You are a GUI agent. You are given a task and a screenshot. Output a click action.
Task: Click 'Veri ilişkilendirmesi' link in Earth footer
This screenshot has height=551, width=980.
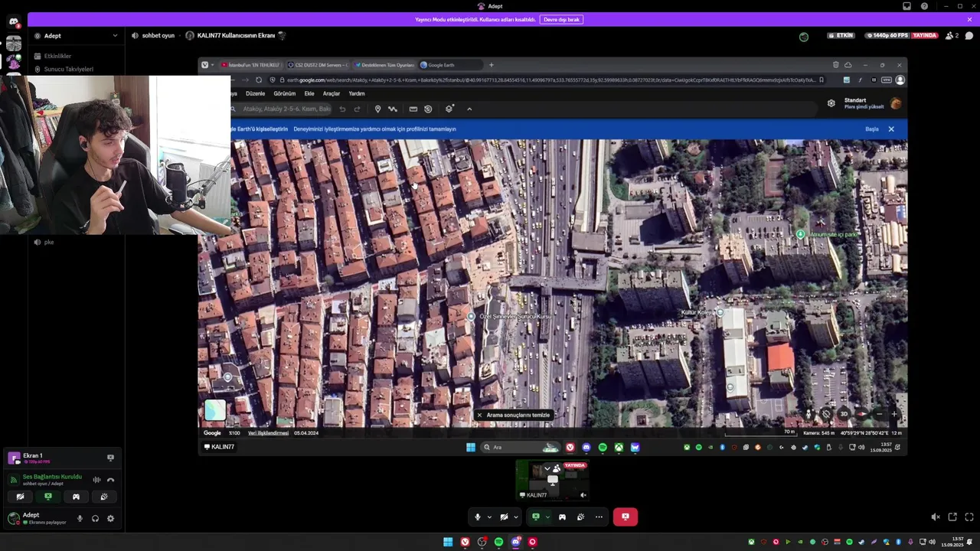pos(268,433)
